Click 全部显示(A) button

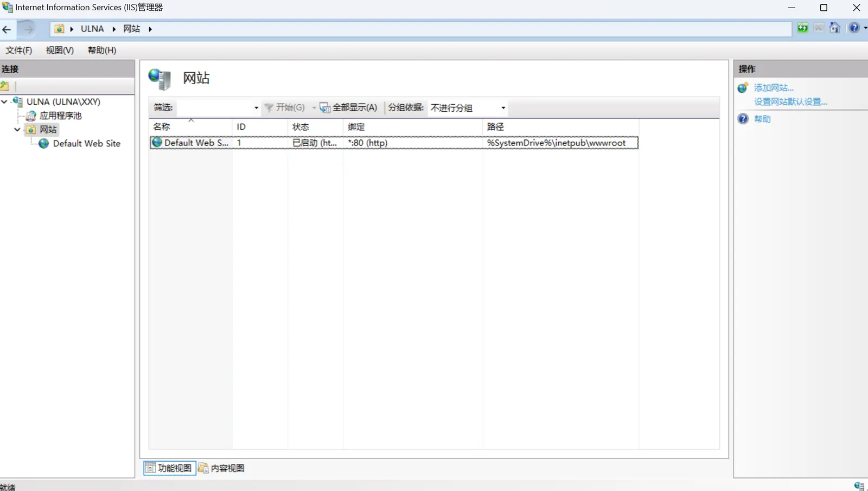(x=349, y=108)
